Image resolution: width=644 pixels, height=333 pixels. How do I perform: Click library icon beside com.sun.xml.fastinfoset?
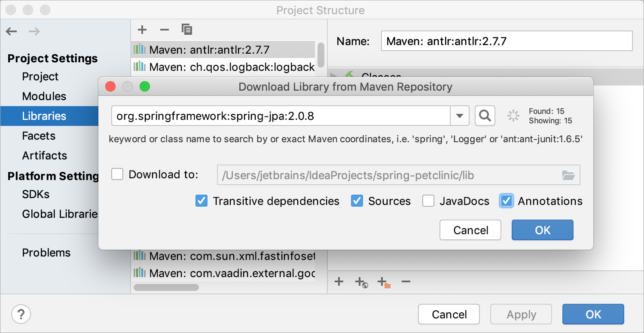(139, 256)
